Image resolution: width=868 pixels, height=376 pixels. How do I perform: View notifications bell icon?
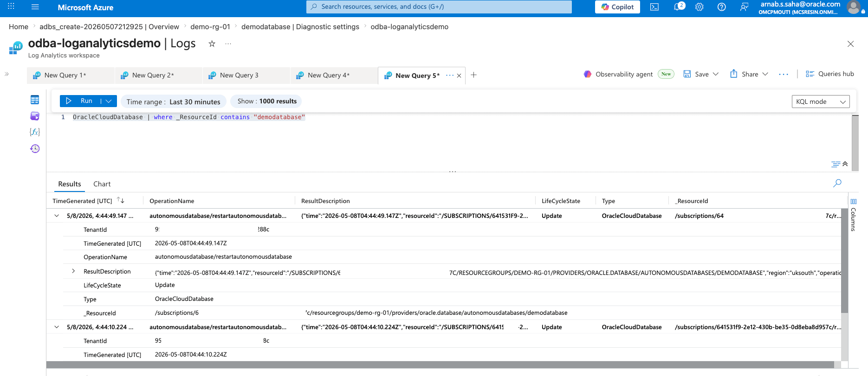tap(678, 7)
